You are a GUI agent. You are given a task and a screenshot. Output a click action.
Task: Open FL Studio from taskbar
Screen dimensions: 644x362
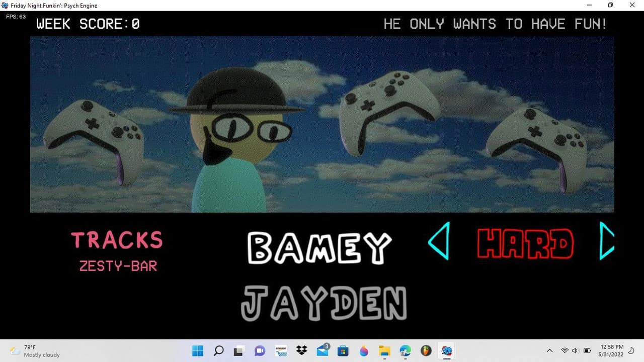click(426, 350)
